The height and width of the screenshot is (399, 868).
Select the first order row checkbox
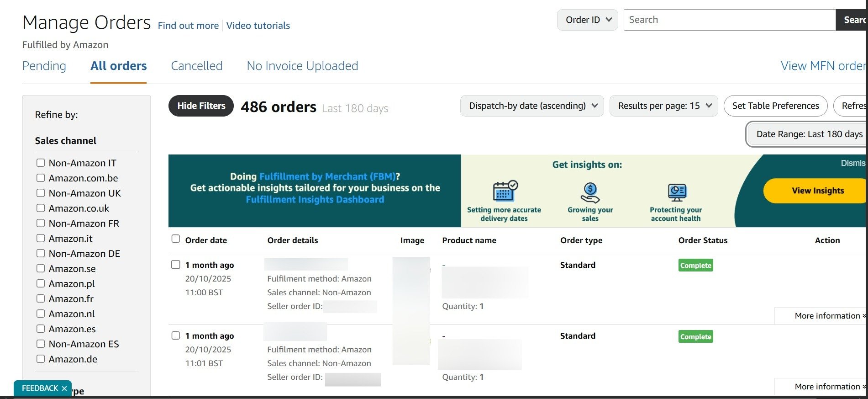176,265
